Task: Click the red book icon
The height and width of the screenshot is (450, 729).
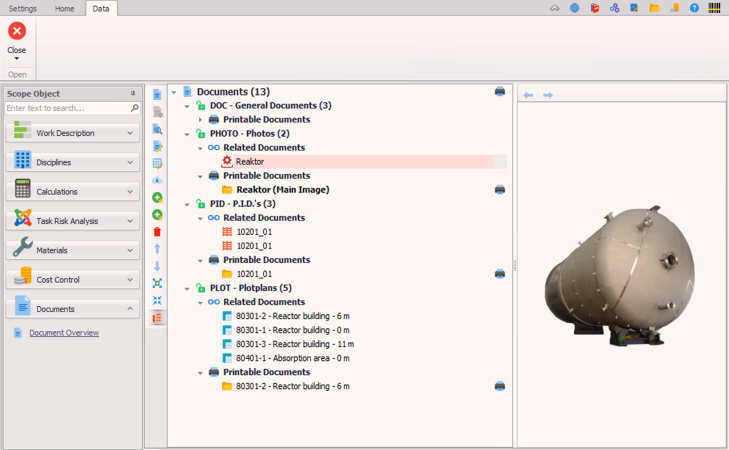Action: click(x=595, y=8)
